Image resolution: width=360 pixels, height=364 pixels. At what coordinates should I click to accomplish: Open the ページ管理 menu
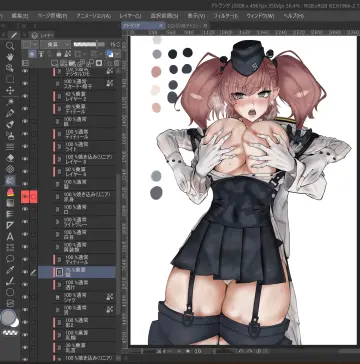[52, 16]
